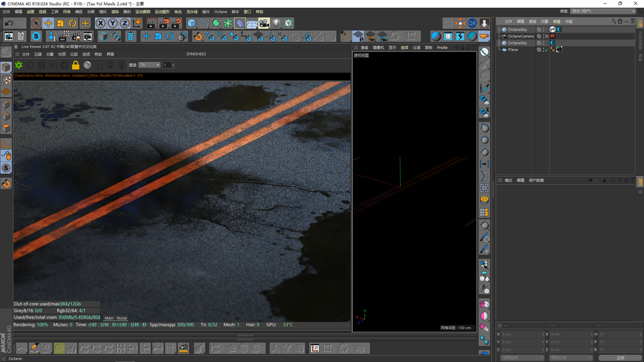This screenshot has height=362, width=644.
Task: Open Render Settings clapperboard with gear
Action: click(x=177, y=24)
